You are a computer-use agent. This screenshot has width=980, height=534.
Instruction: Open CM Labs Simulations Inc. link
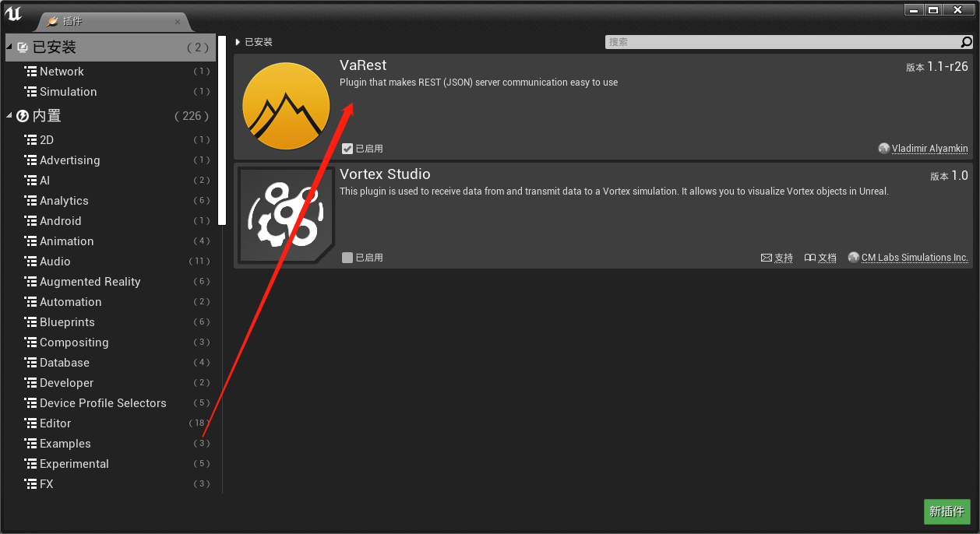915,258
